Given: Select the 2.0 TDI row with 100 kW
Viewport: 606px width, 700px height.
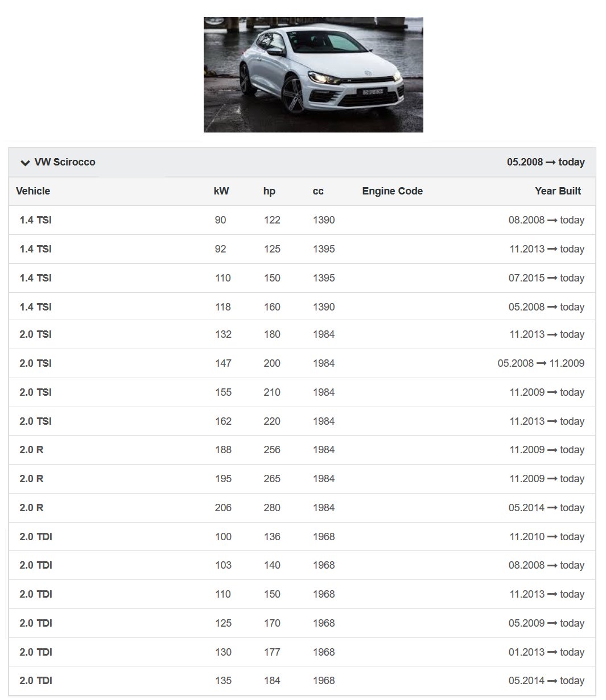Looking at the screenshot, I should coord(302,537).
